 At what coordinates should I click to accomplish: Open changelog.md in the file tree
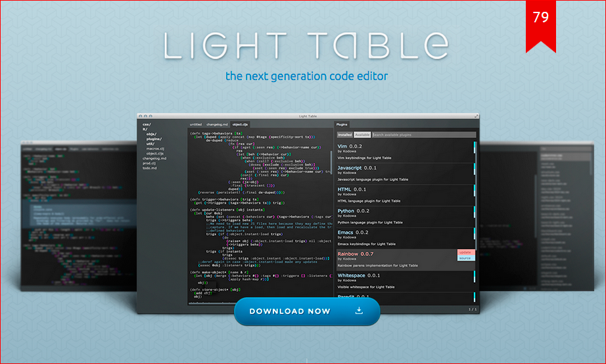pos(154,158)
